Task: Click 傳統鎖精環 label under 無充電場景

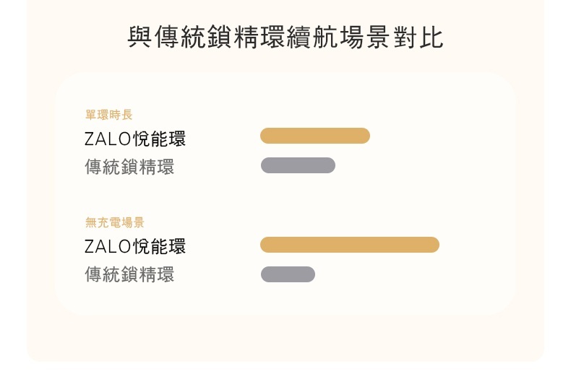Action: 129,274
